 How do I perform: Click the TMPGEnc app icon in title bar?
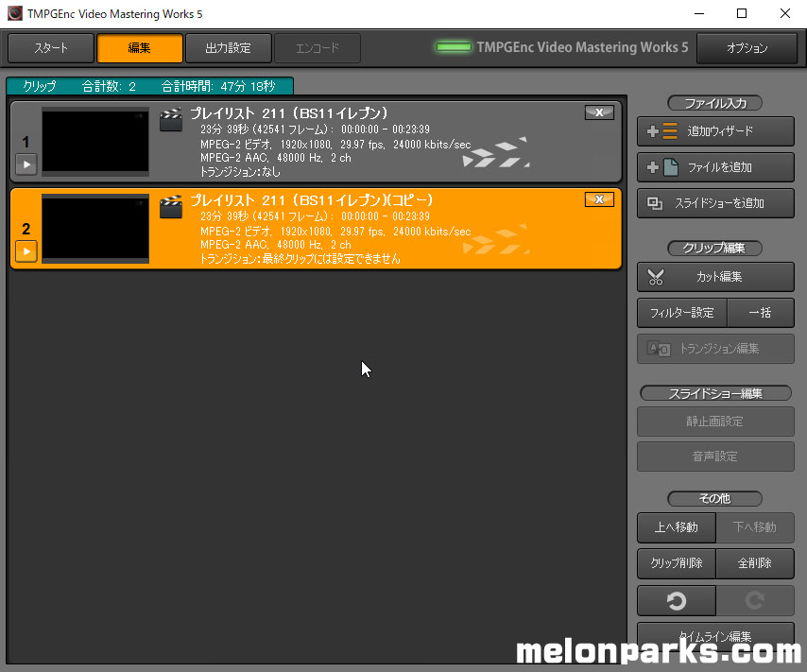(x=15, y=13)
